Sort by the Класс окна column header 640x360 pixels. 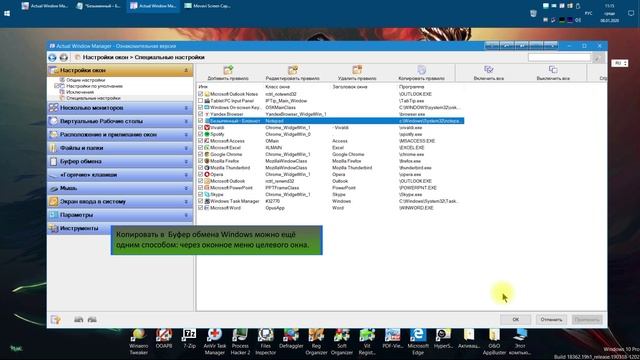pos(277,87)
